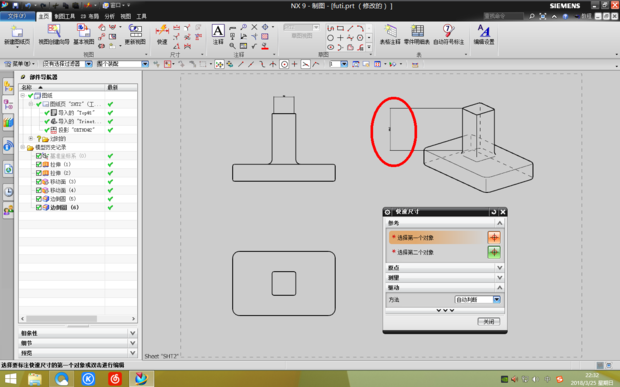The height and width of the screenshot is (387, 620).
Task: Select the rectangle sketch tool in 草图 group
Action: tap(340, 28)
